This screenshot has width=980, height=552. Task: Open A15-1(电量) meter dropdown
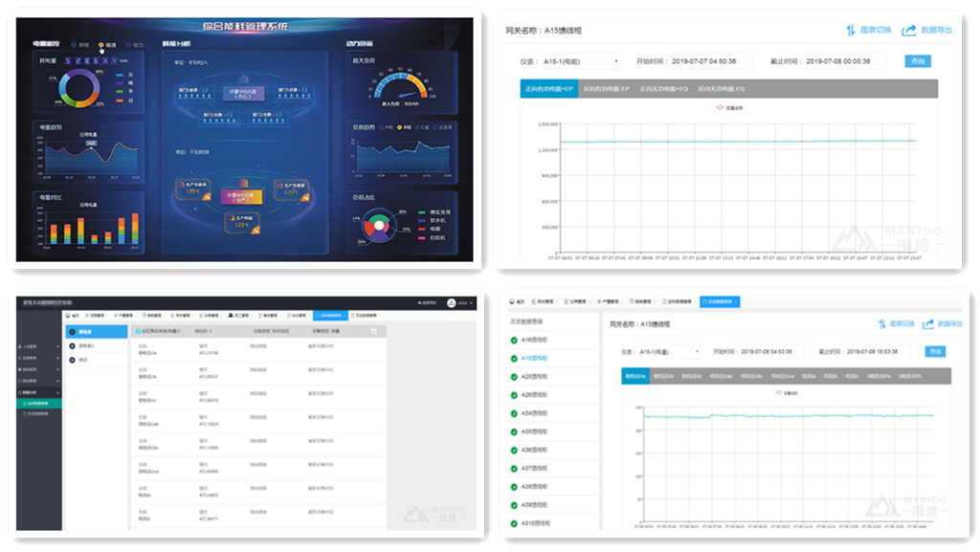670,352
